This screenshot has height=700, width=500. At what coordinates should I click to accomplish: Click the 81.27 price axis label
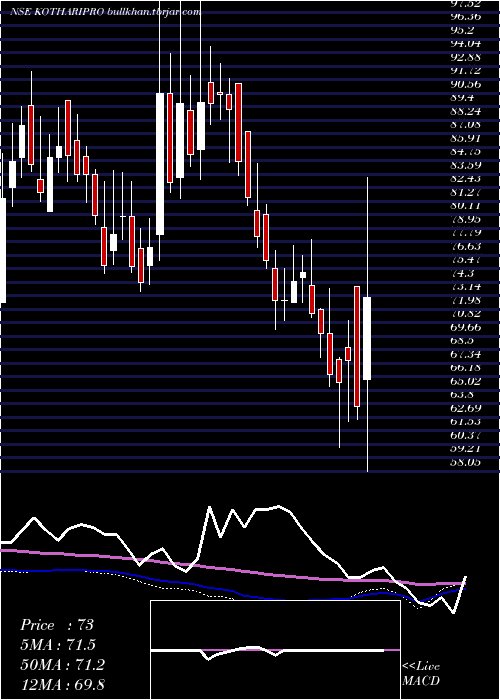466,192
